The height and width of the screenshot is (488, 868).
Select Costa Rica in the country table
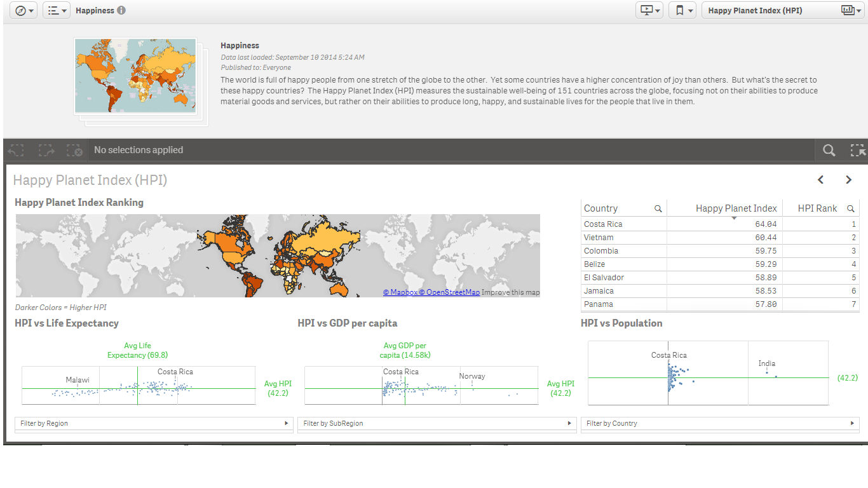pyautogui.click(x=603, y=224)
